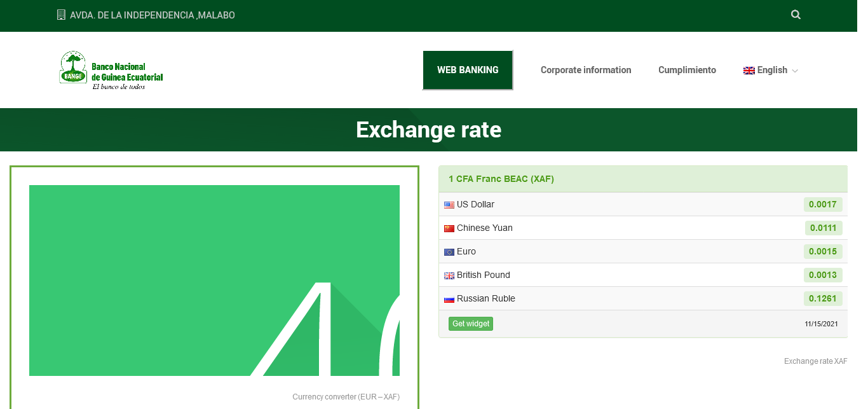Click the 1 CFA Franc BEAC (XAF) header
Image resolution: width=868 pixels, height=409 pixels.
click(501, 179)
